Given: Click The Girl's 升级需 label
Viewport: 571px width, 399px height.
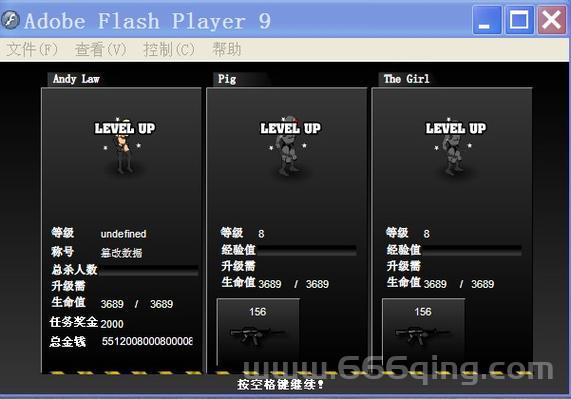Looking at the screenshot, I should click(x=403, y=266).
